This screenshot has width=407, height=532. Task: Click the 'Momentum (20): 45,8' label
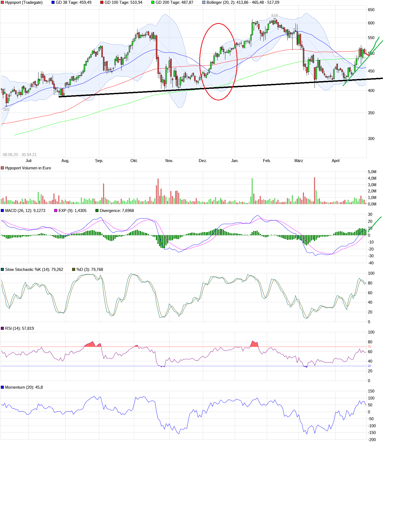click(24, 387)
